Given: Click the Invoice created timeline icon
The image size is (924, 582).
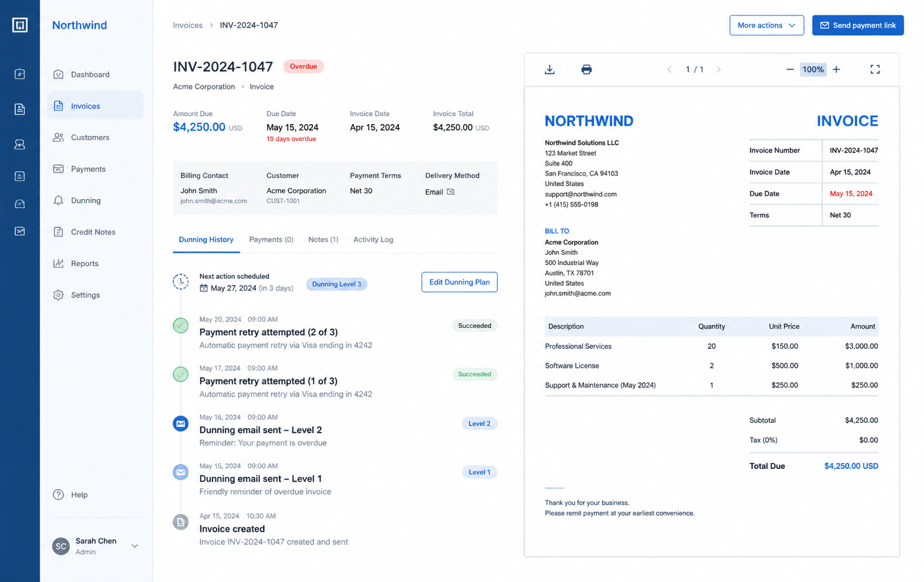Looking at the screenshot, I should 181,522.
